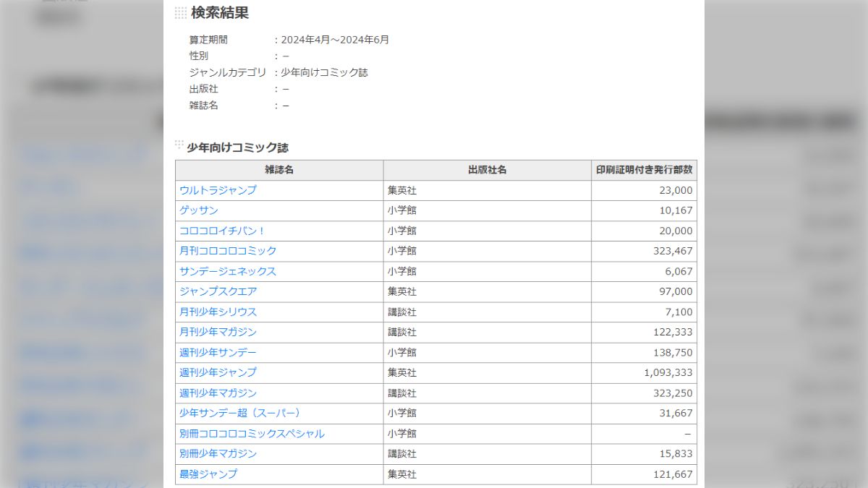Open the 週刊少年マガジン link
Screen dimensions: 868x488
pyautogui.click(x=218, y=393)
